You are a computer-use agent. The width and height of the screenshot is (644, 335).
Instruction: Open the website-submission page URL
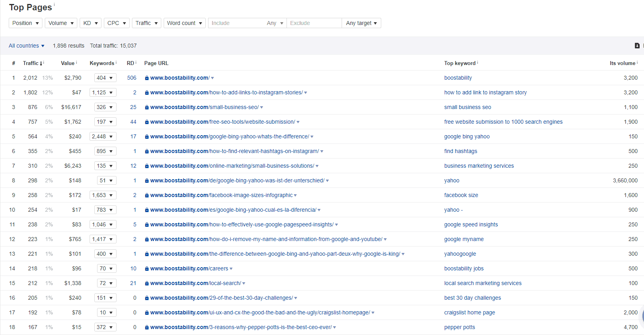pos(223,122)
